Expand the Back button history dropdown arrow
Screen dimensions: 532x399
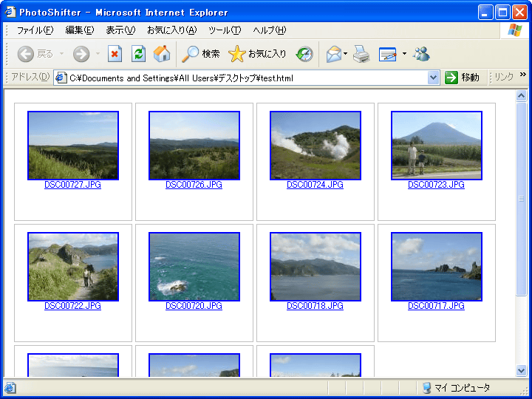62,54
